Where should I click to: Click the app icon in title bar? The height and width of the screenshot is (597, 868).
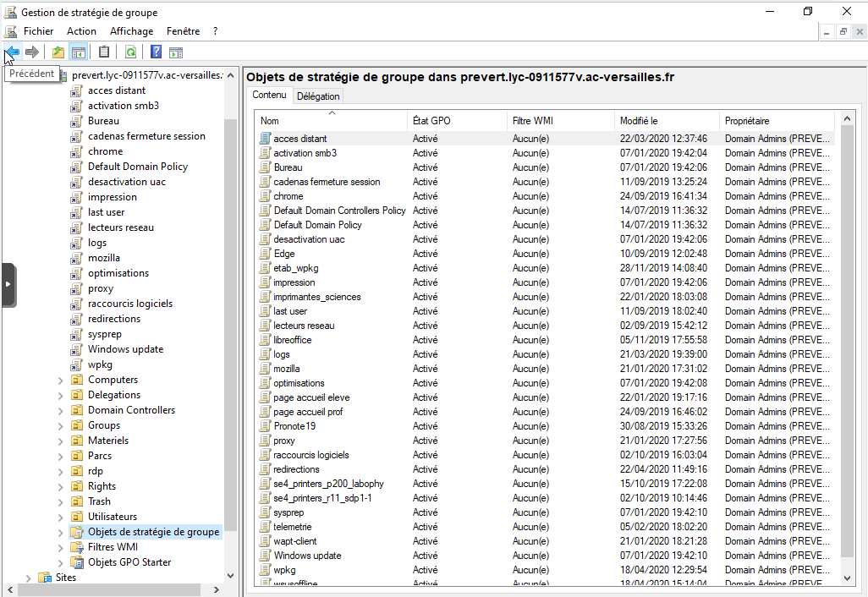(x=10, y=12)
